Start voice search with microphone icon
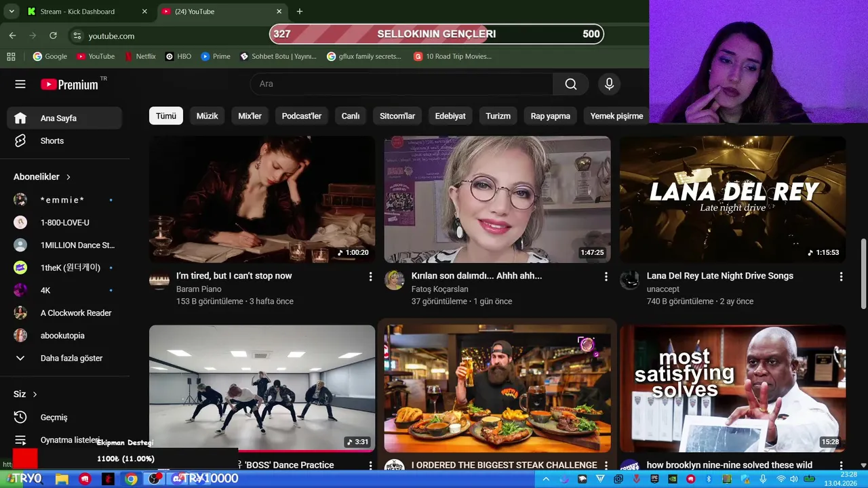 pyautogui.click(x=609, y=84)
